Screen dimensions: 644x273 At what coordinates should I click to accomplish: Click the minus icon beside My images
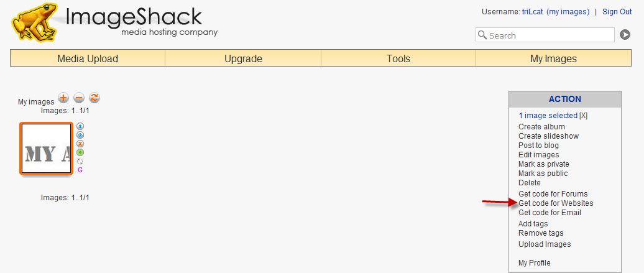pos(79,98)
